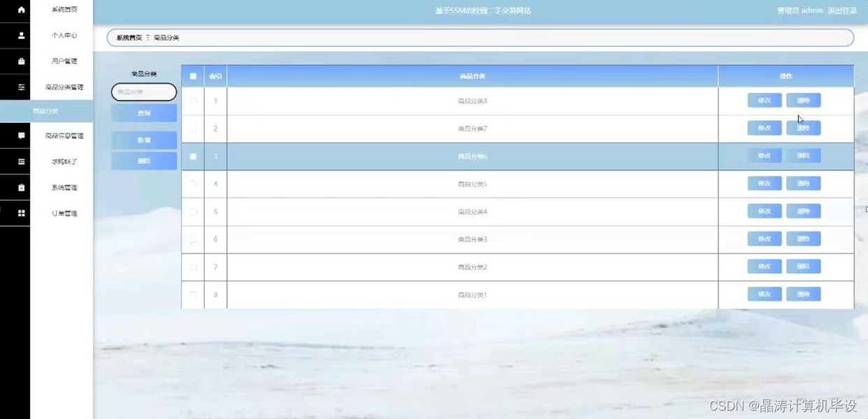Click the 商品分类 breadcrumb text
Viewport: 868px width, 419px height.
166,38
